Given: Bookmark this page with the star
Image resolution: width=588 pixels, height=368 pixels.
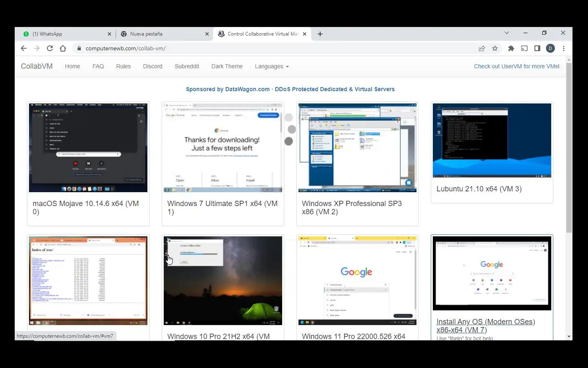Looking at the screenshot, I should tap(495, 48).
